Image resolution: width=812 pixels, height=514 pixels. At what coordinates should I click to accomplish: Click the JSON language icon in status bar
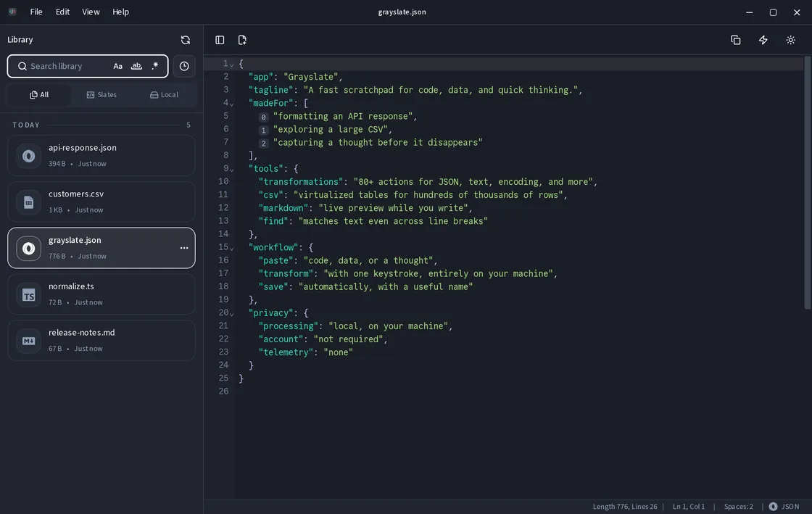point(773,507)
